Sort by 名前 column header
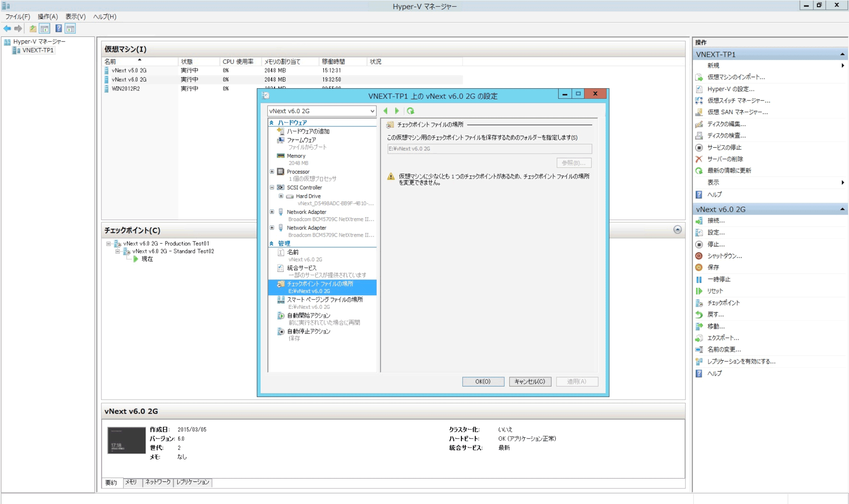 point(140,62)
